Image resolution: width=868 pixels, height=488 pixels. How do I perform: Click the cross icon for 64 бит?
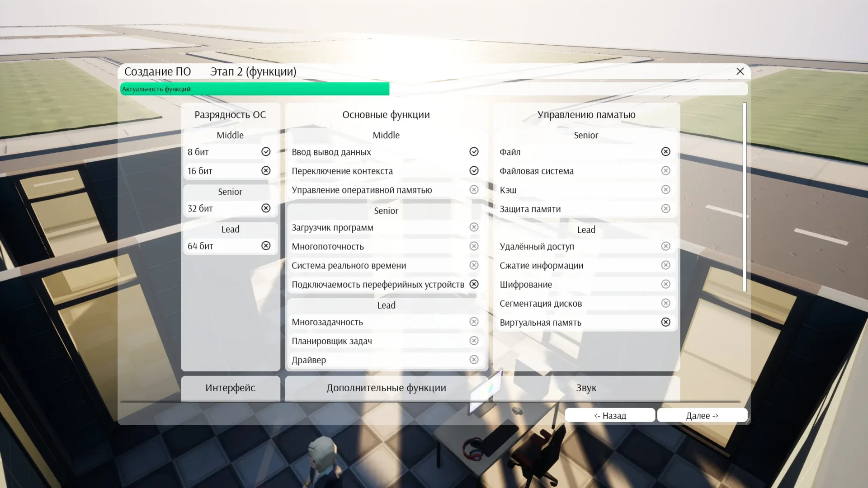click(x=266, y=246)
